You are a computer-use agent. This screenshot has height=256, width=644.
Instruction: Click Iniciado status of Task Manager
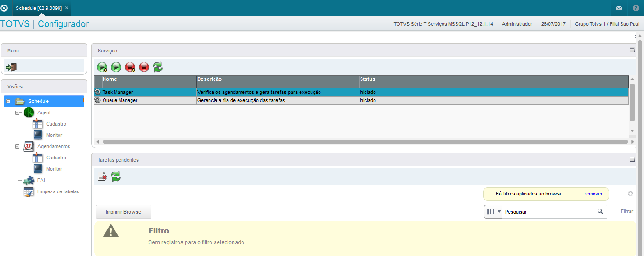coord(493,92)
